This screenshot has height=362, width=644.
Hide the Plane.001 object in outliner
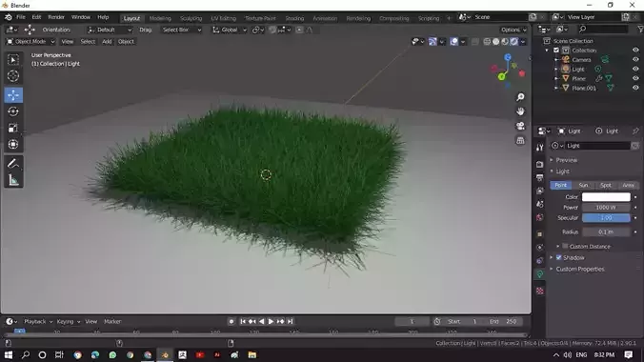[635, 88]
